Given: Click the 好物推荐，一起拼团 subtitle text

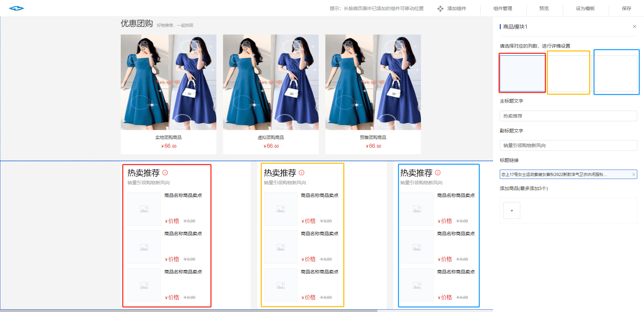Looking at the screenshot, I should 175,25.
